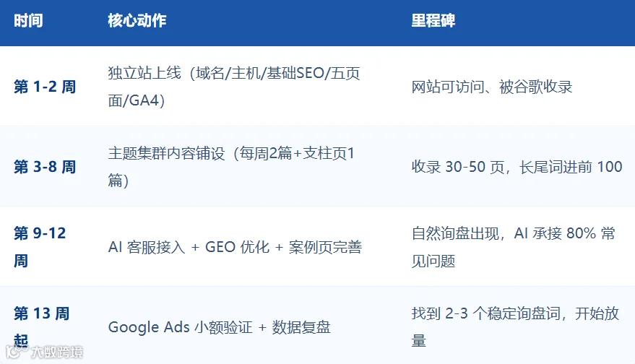
Task: Click the 案例页完善 text in third row
Action: [x=325, y=247]
